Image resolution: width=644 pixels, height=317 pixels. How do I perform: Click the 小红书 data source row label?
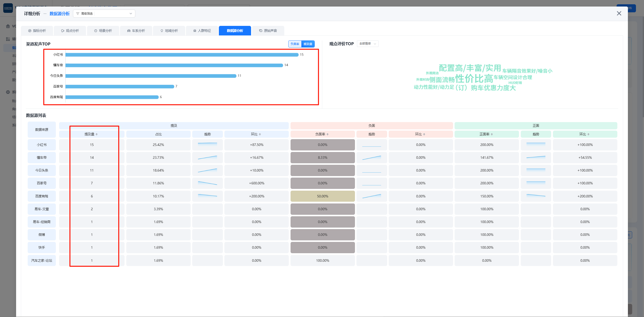click(42, 145)
